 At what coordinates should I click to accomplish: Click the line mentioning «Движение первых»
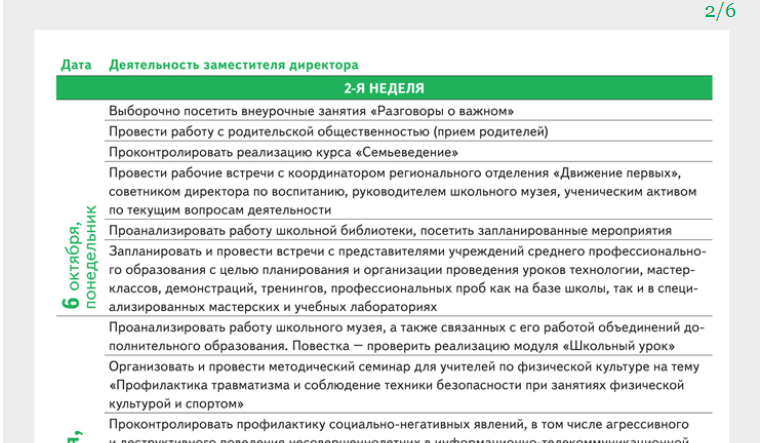(x=394, y=172)
